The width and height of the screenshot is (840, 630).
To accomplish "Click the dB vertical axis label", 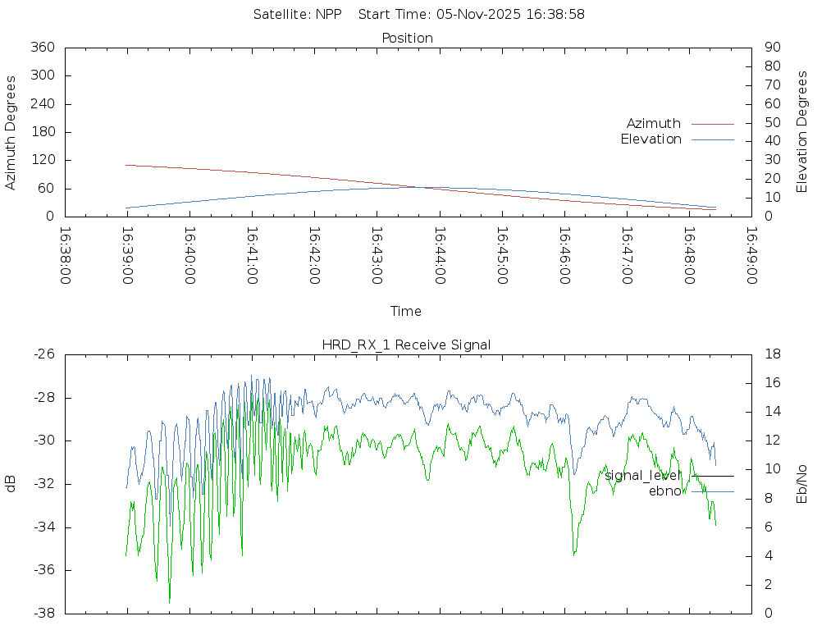I will (11, 484).
